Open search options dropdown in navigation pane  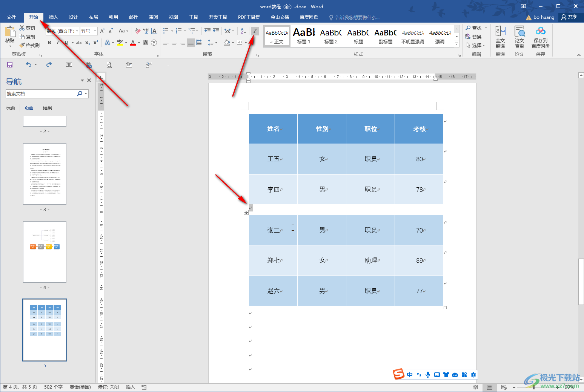coord(86,93)
